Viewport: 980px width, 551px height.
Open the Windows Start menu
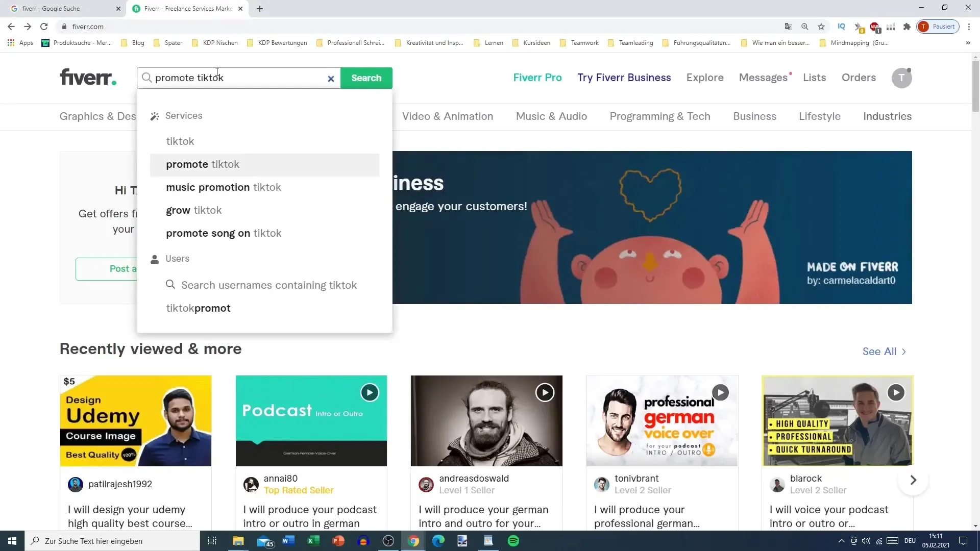(x=12, y=541)
